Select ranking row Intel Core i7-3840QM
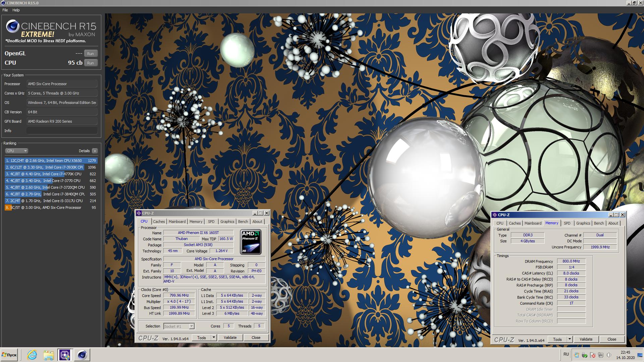644x362 pixels. 51,194
